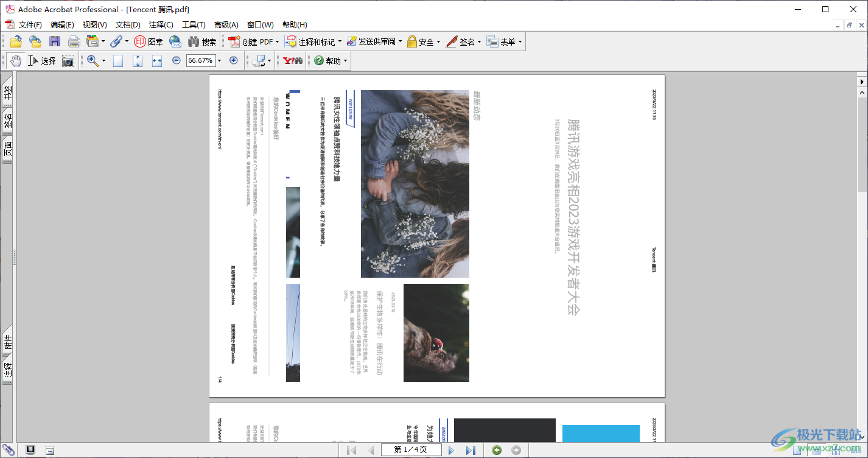Open the 文件(F) menu

click(30, 25)
